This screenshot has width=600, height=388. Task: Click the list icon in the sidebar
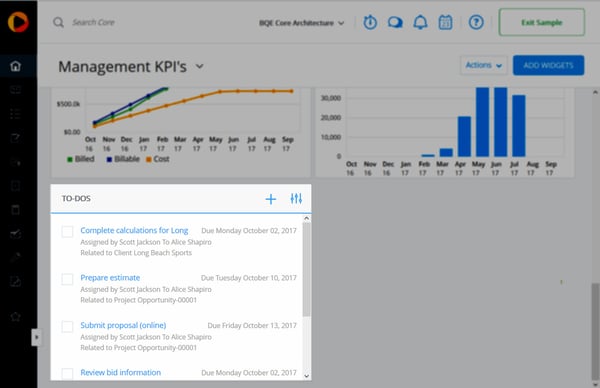pyautogui.click(x=15, y=114)
